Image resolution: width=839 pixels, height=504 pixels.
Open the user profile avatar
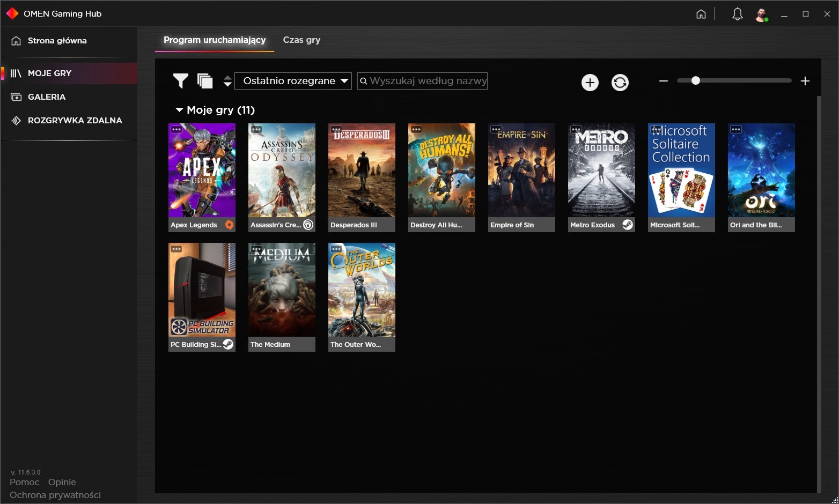pos(761,14)
